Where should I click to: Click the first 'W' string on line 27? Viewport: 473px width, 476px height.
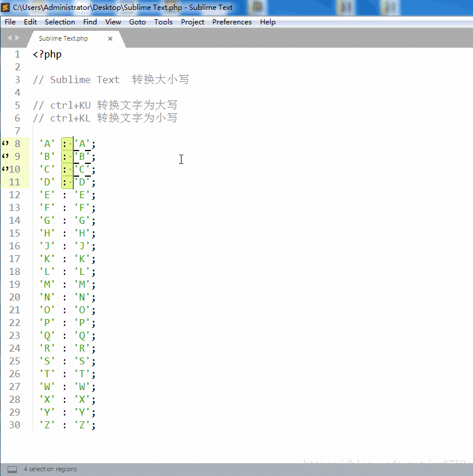pyautogui.click(x=47, y=386)
